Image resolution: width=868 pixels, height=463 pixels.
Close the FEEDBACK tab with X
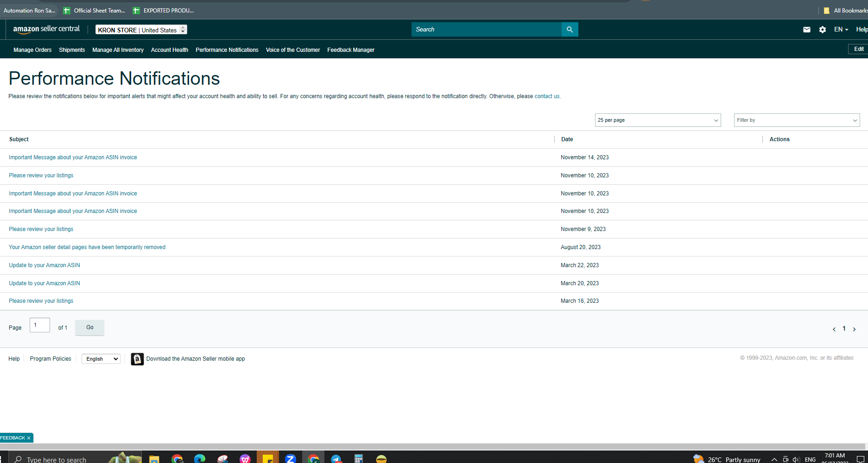pos(29,438)
